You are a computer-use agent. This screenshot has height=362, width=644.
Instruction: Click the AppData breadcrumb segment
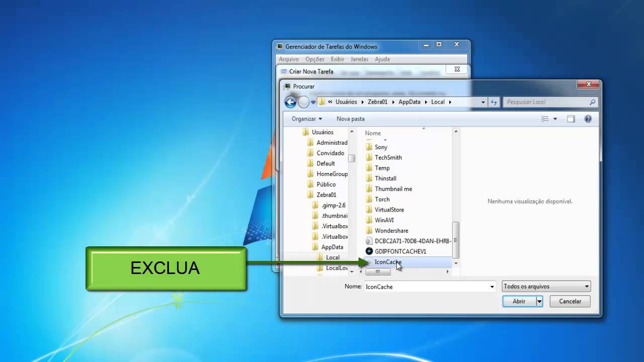(x=410, y=102)
